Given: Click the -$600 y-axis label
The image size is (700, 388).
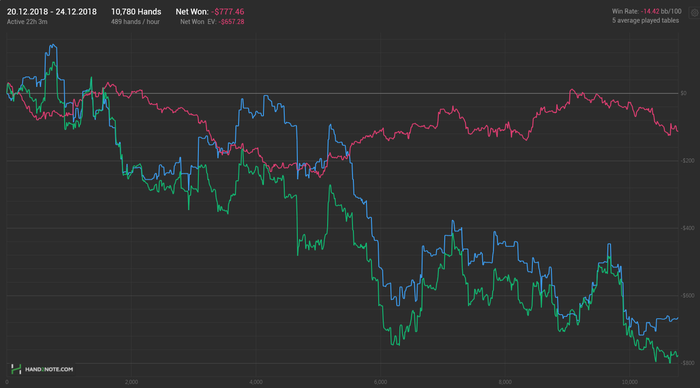Looking at the screenshot, I should click(687, 296).
